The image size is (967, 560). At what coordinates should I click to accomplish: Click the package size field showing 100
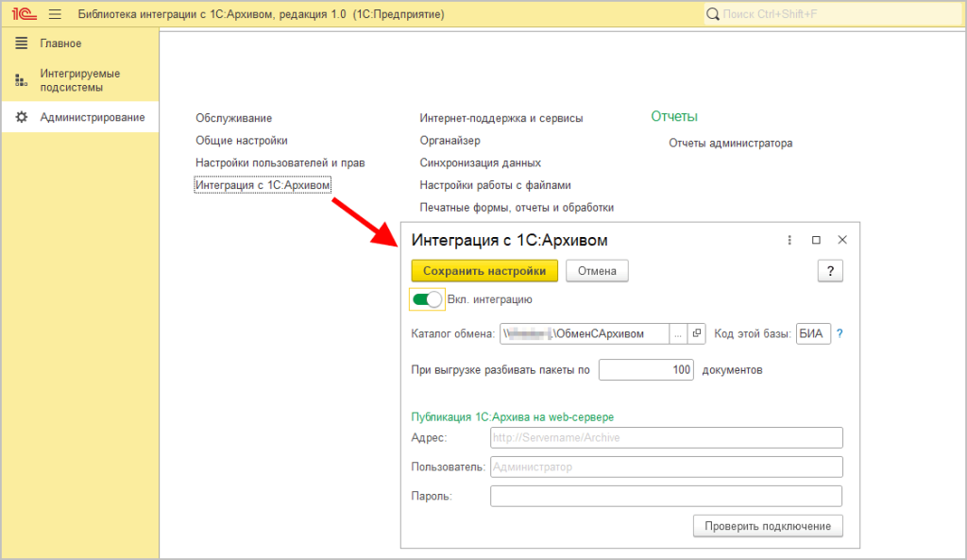point(646,370)
